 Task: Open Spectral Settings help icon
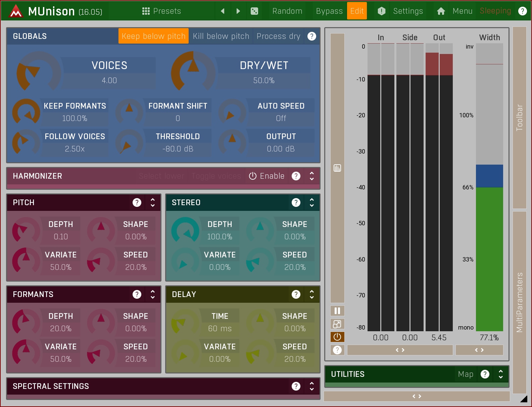296,386
